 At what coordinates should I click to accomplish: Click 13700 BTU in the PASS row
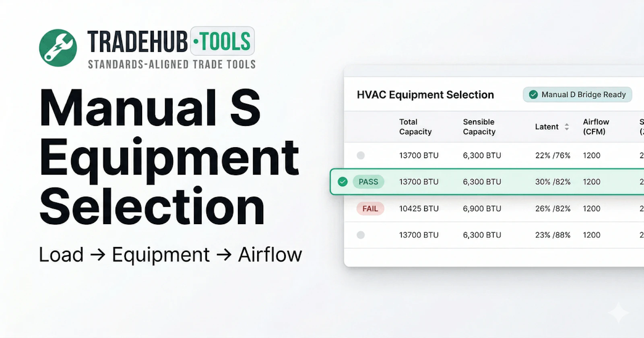pos(419,182)
